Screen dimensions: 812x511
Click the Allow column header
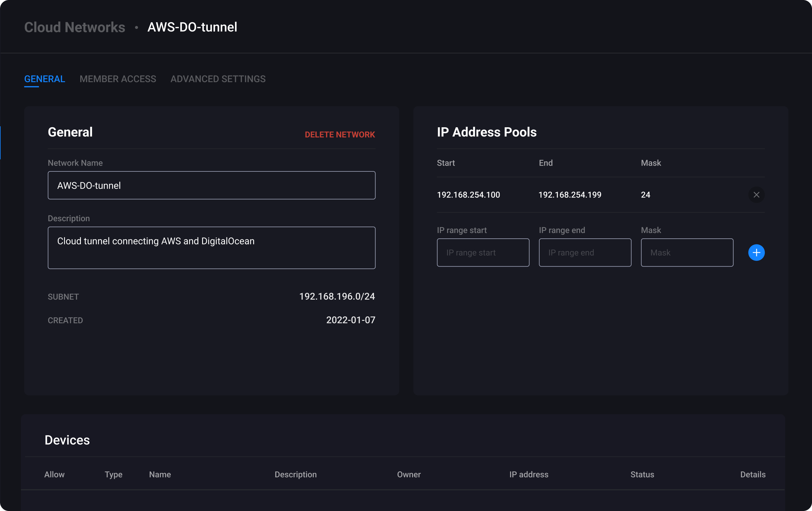(x=54, y=474)
